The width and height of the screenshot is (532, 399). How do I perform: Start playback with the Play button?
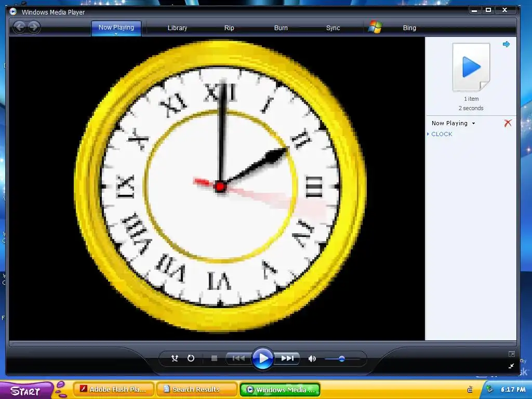[263, 358]
